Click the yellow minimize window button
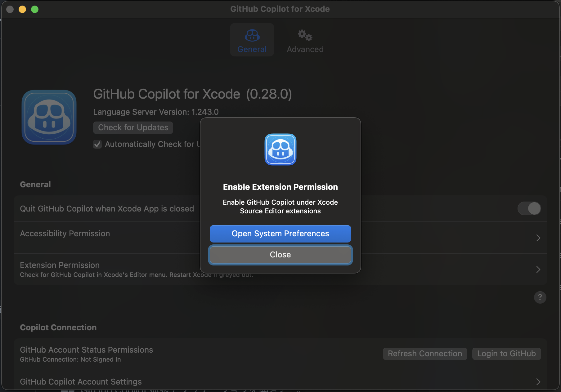Viewport: 561px width, 392px height. (x=22, y=9)
